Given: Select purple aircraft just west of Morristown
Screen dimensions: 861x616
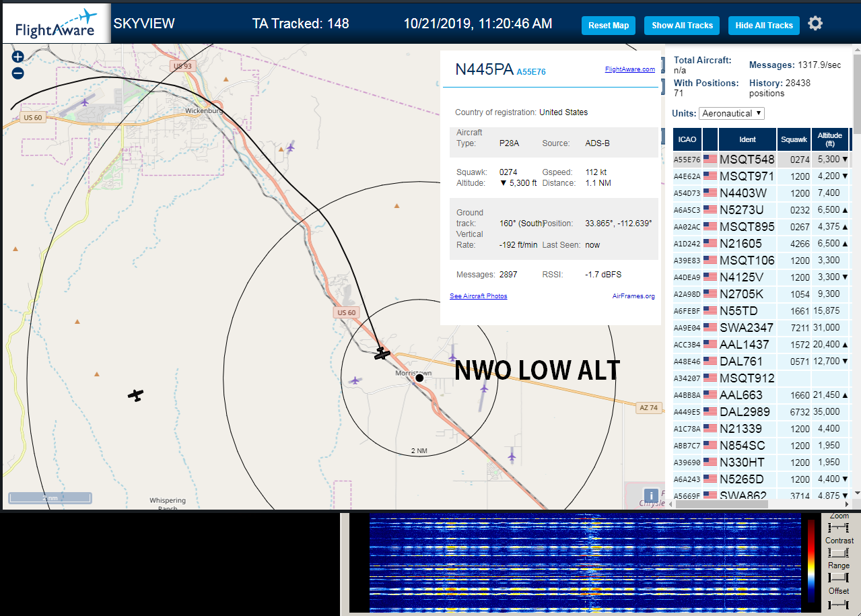Looking at the screenshot, I should coord(355,380).
